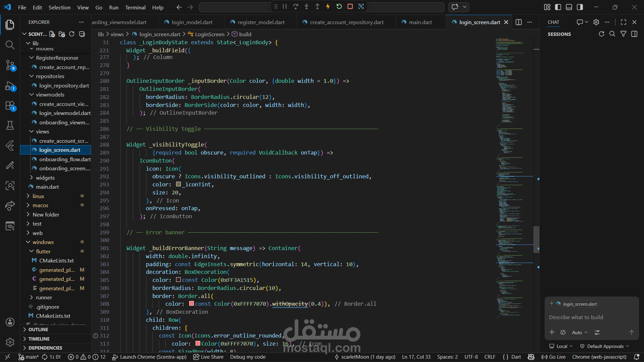Click the debug Stop square button

coord(350,6)
